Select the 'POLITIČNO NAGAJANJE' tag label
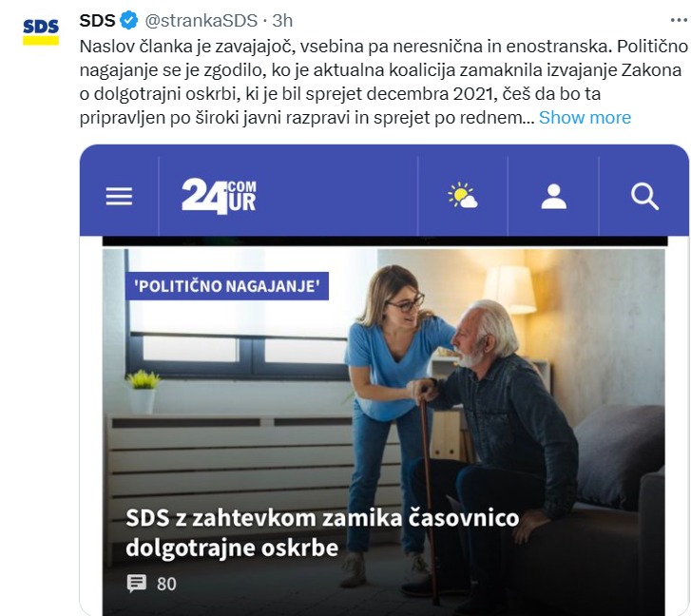Screen dimensions: 691x616 227,286
